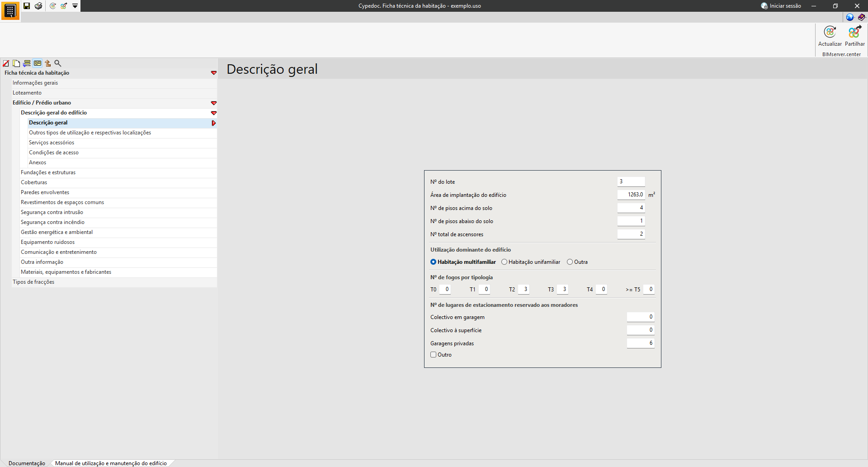Open Segurança contra incêndio in the tree

click(118, 222)
